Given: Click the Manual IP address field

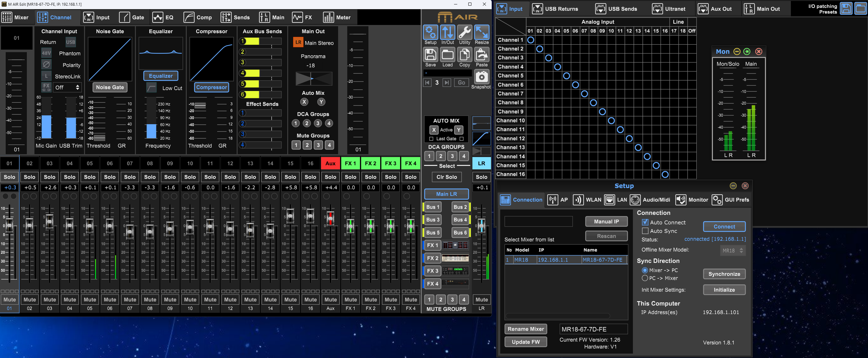Looking at the screenshot, I should [538, 221].
